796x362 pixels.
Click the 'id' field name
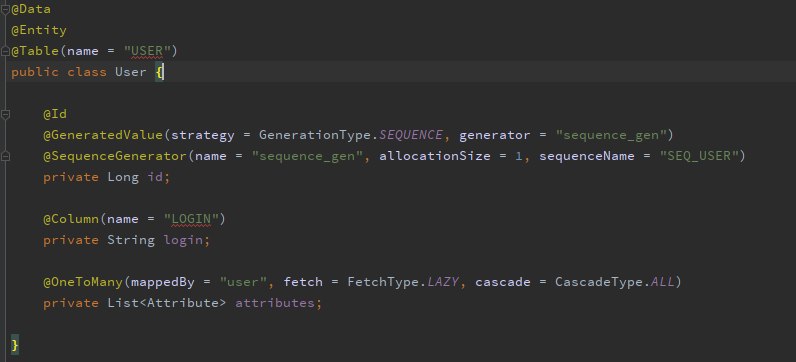pyautogui.click(x=155, y=177)
